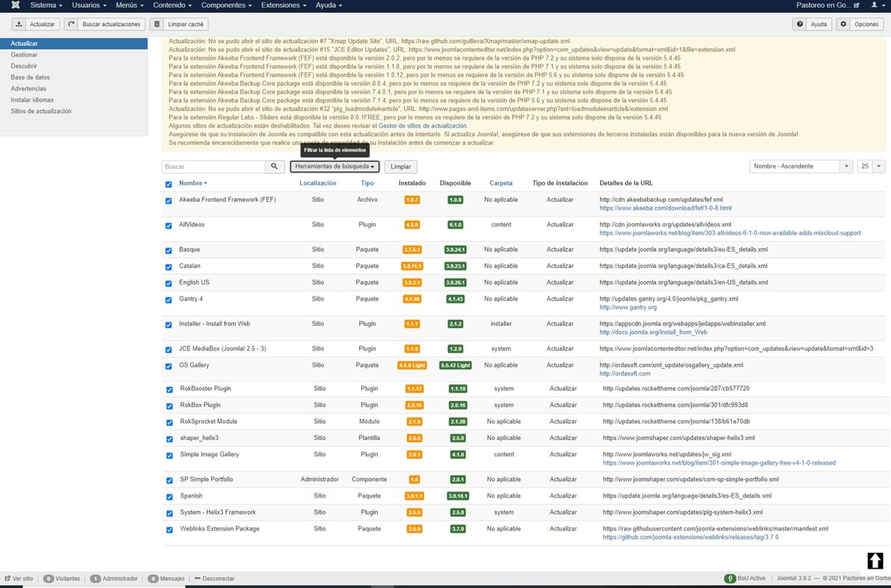
Task: Toggle the Catalan row checkbox
Action: click(x=168, y=267)
